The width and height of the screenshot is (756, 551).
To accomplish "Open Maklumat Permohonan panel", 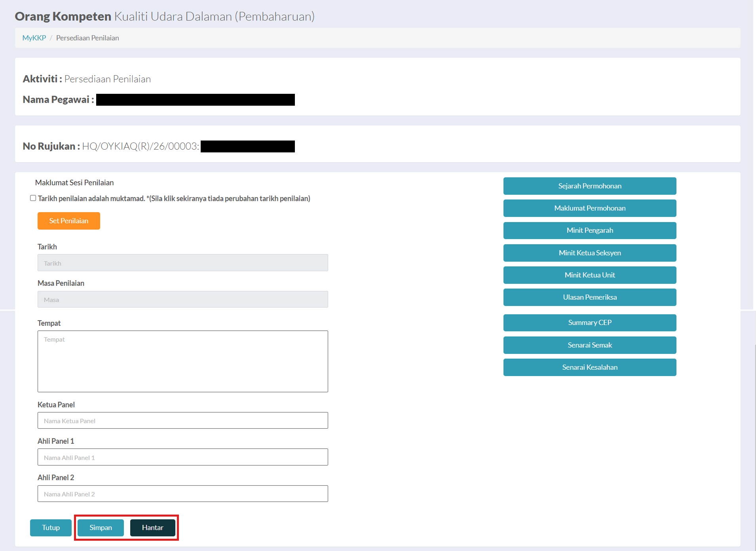I will [590, 208].
